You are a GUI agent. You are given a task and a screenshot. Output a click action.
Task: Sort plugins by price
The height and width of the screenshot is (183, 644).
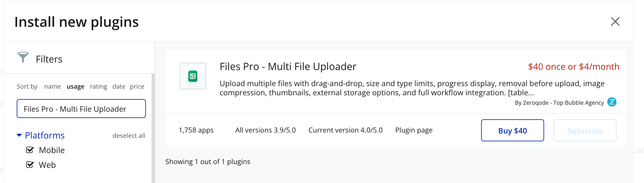(x=137, y=86)
